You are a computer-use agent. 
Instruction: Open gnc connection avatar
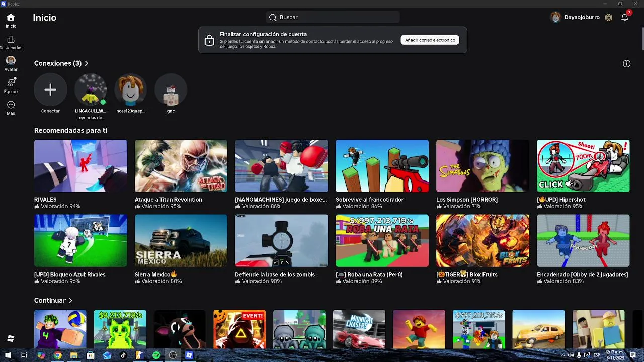[171, 90]
